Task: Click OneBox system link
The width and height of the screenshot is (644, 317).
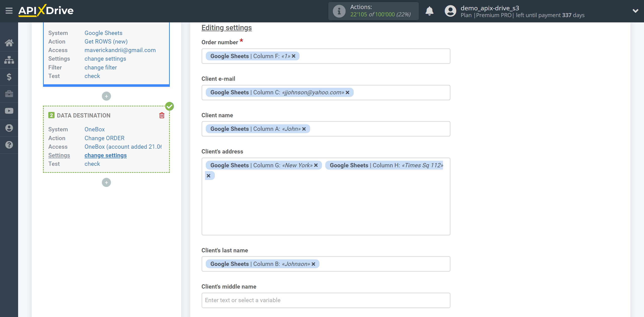Action: 95,129
